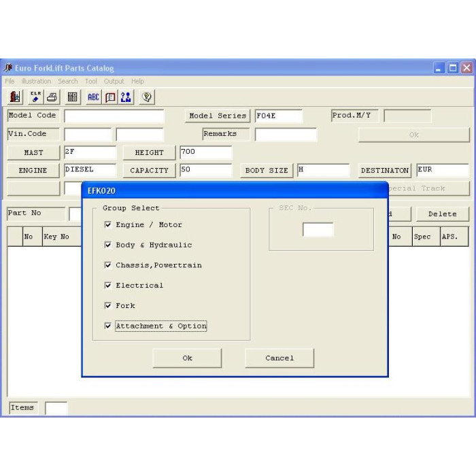
Task: Click the CAPACITY field showing 50
Action: click(206, 170)
